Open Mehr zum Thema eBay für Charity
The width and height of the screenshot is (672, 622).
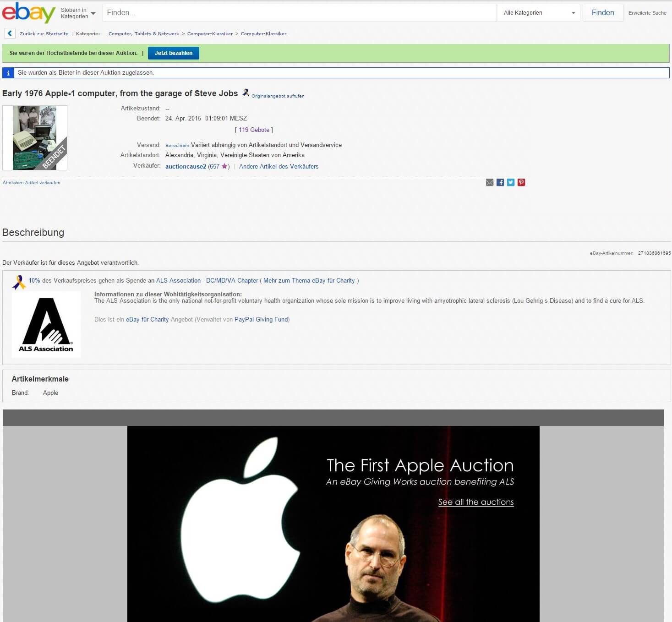point(309,280)
